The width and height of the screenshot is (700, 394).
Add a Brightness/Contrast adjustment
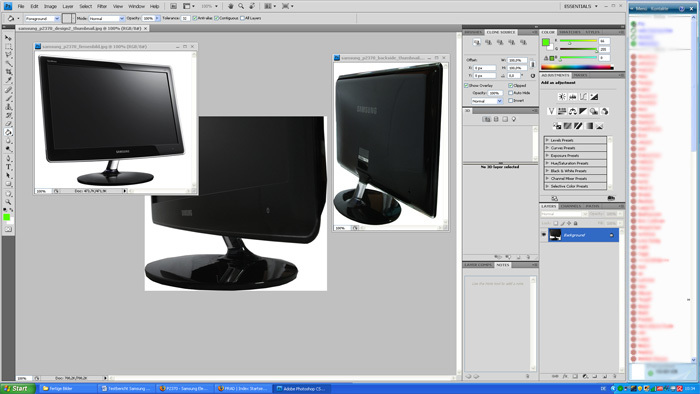(562, 96)
